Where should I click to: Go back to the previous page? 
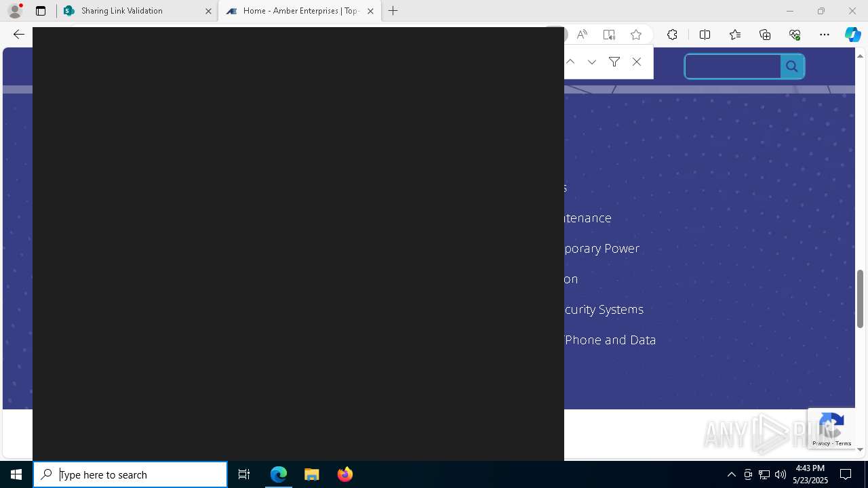point(19,35)
